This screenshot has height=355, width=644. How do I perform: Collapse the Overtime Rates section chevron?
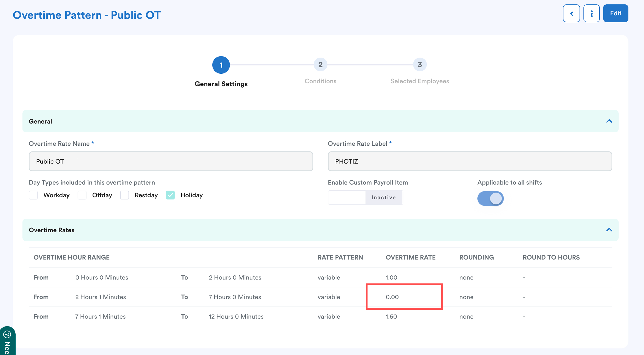tap(609, 230)
